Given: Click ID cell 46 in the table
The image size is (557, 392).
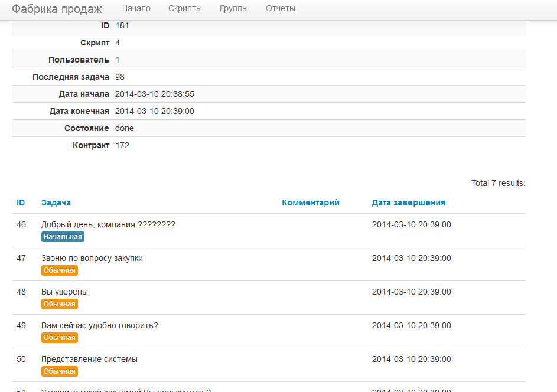Looking at the screenshot, I should coord(21,225).
